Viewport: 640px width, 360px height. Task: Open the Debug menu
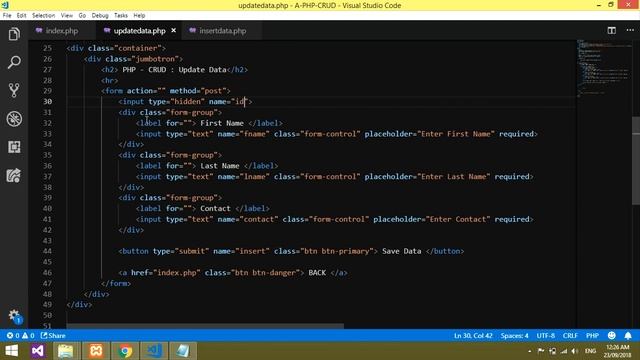(x=100, y=16)
